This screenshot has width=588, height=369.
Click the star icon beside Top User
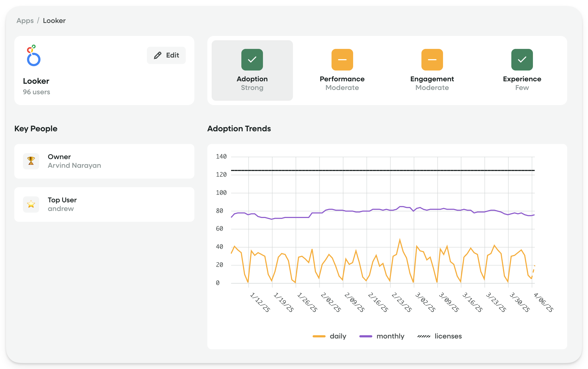click(x=31, y=204)
